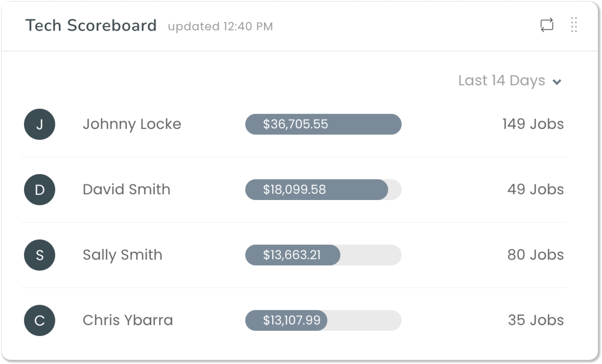Click the 149 Jobs count

coord(533,124)
